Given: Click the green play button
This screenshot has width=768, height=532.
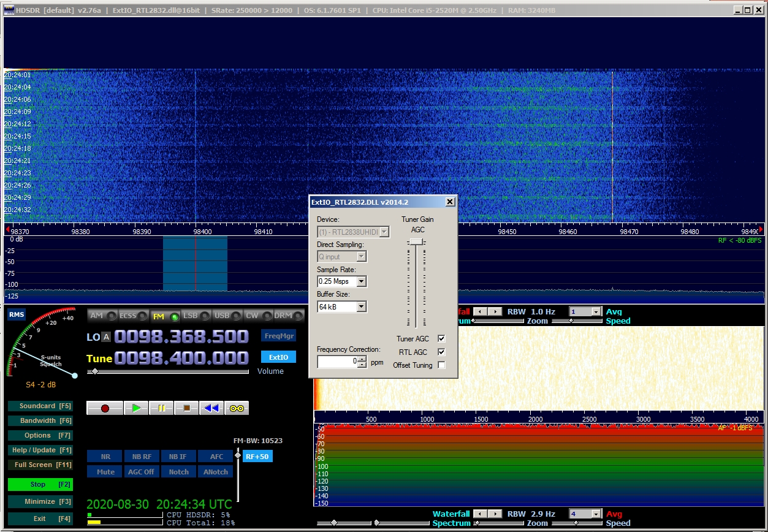Looking at the screenshot, I should coord(136,408).
